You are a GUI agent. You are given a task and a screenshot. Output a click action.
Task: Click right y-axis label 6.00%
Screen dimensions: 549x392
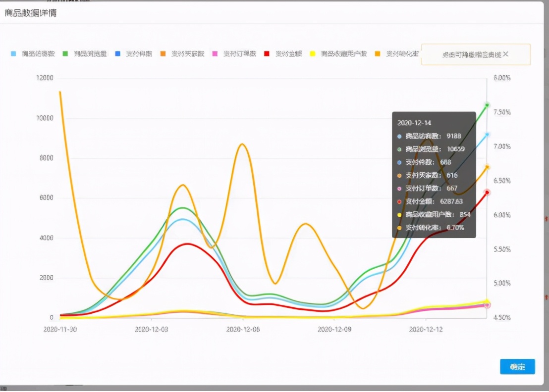(502, 215)
